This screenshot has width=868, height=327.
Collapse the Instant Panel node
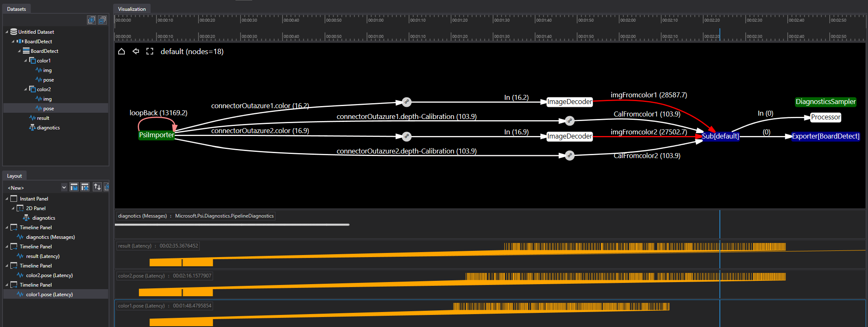coord(7,198)
